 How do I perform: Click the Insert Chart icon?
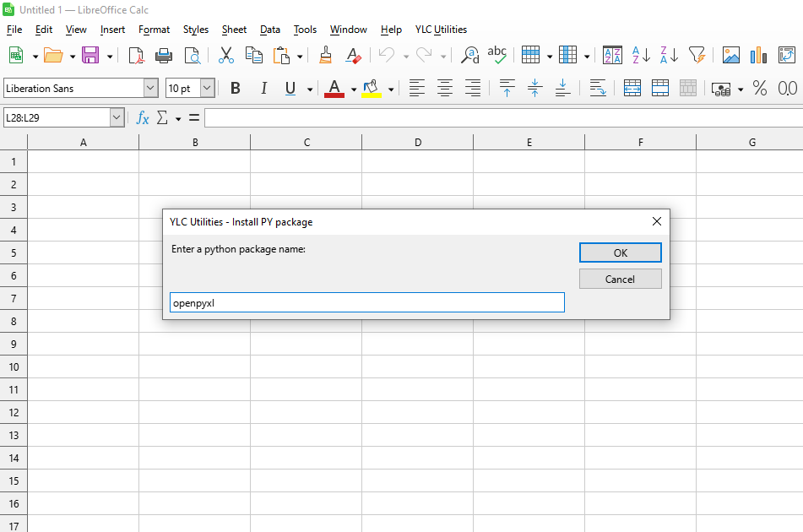click(x=758, y=56)
